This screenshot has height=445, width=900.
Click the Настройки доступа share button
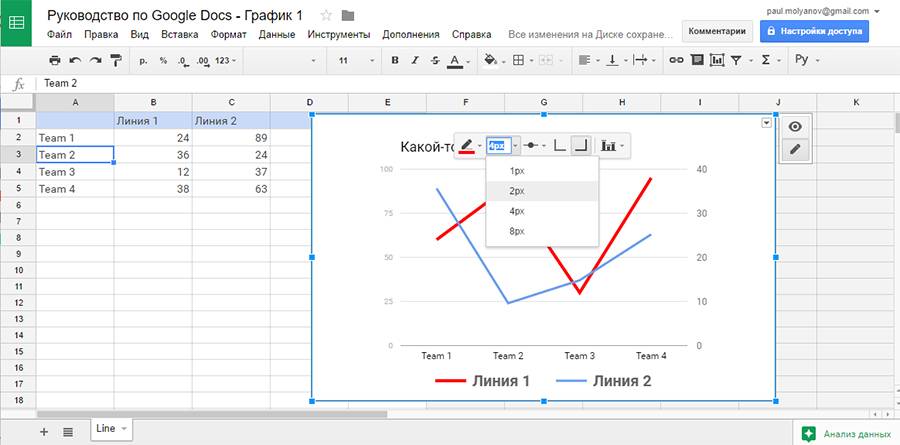point(814,31)
